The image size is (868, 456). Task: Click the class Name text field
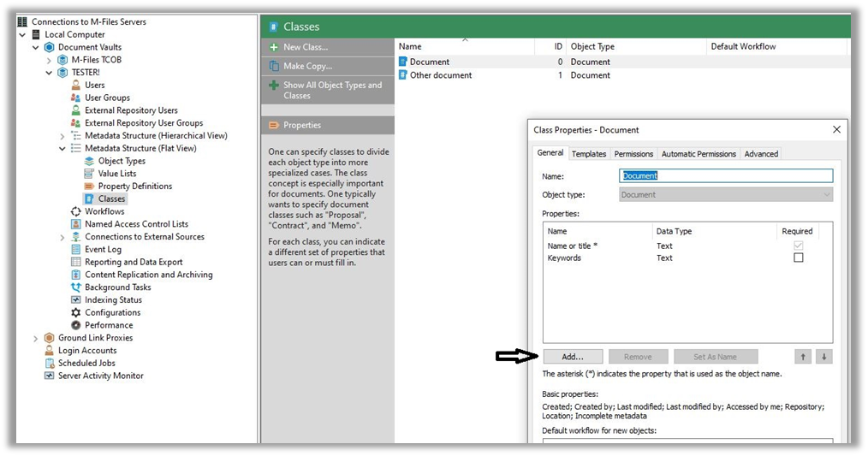pyautogui.click(x=726, y=176)
